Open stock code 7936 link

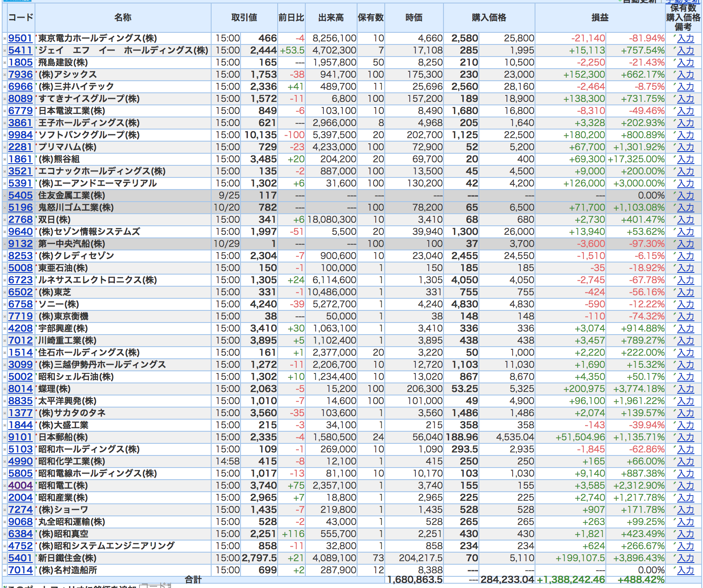pyautogui.click(x=20, y=75)
